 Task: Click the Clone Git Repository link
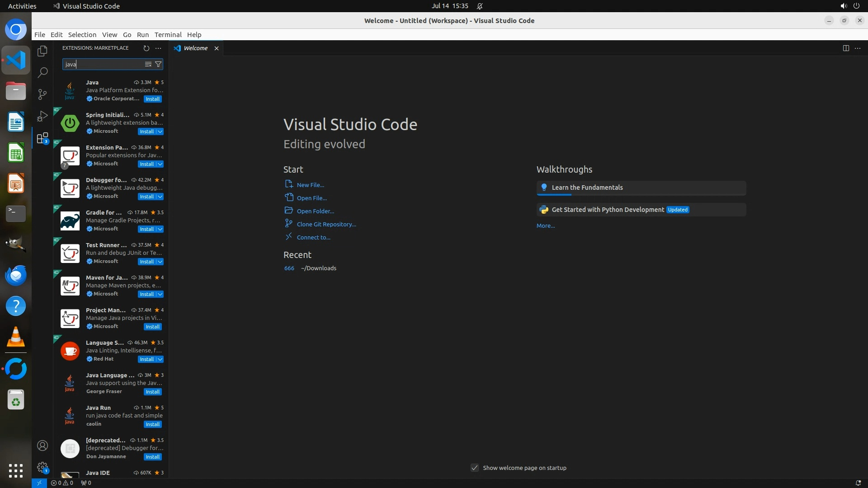pos(326,224)
